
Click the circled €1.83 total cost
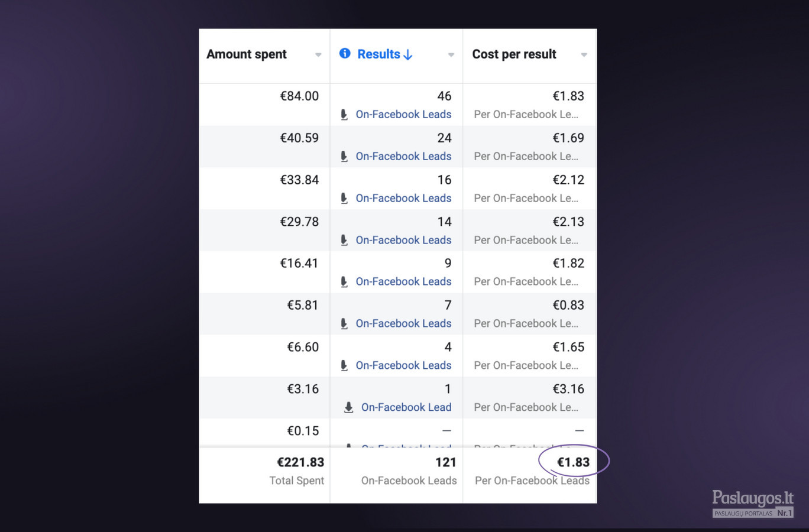(x=574, y=462)
